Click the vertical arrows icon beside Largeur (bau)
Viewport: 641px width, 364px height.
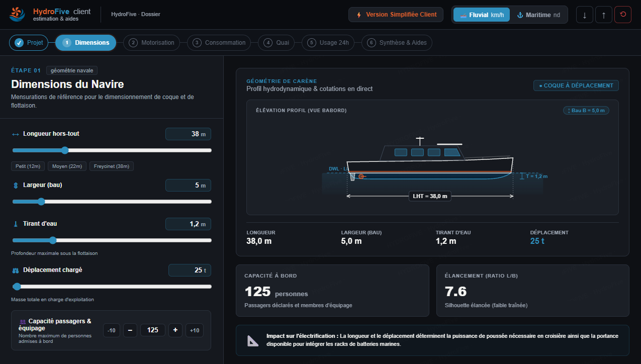15,186
